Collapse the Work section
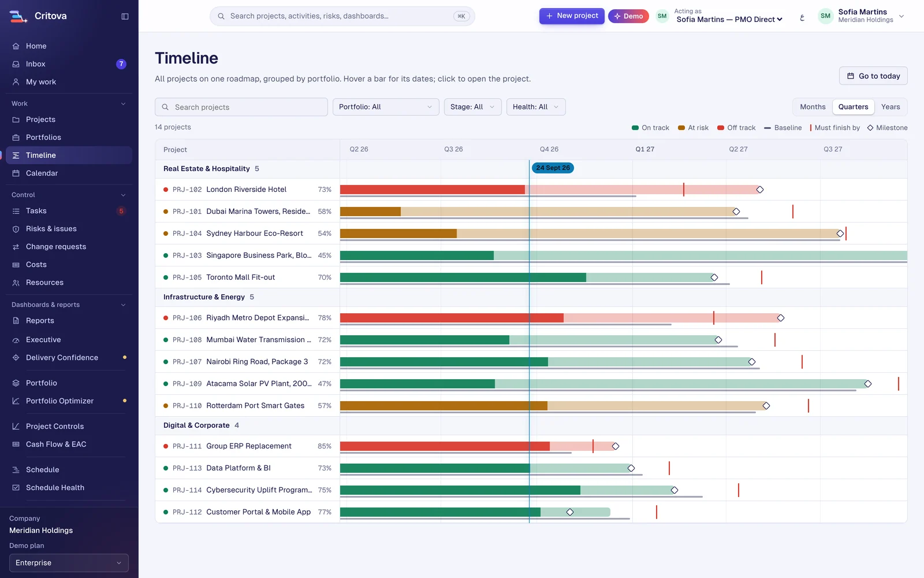Image resolution: width=924 pixels, height=578 pixels. 69,103
